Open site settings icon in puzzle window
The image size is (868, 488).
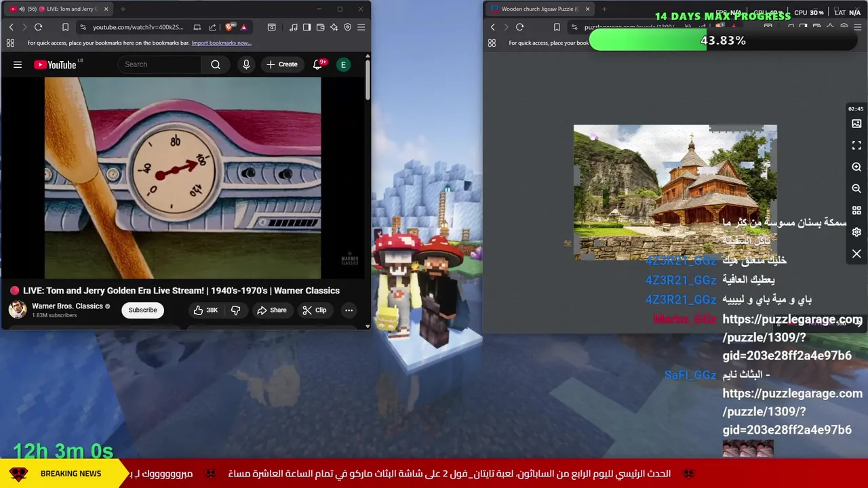click(574, 27)
